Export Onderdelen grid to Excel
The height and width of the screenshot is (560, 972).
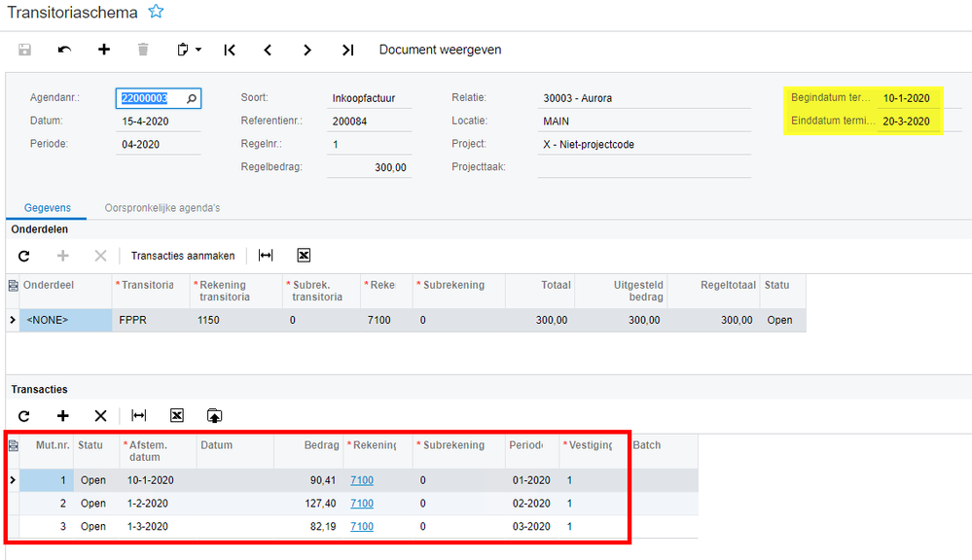pos(304,256)
